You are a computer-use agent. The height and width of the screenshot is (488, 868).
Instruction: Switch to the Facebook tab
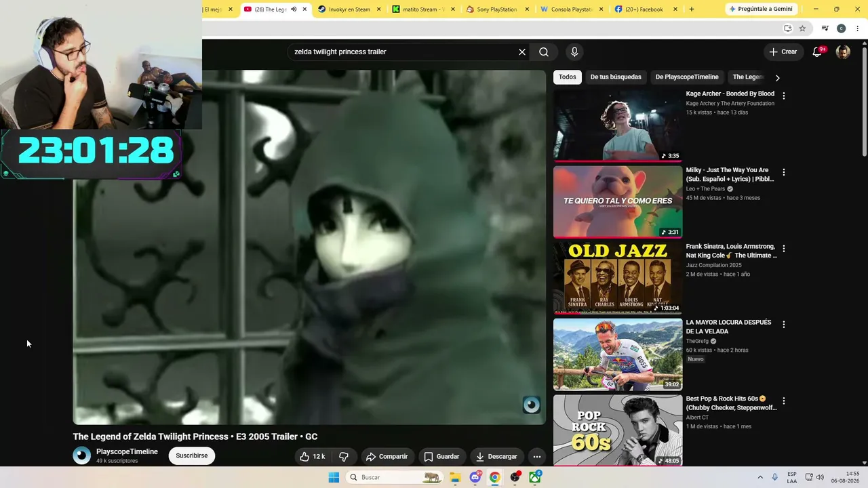click(x=645, y=9)
